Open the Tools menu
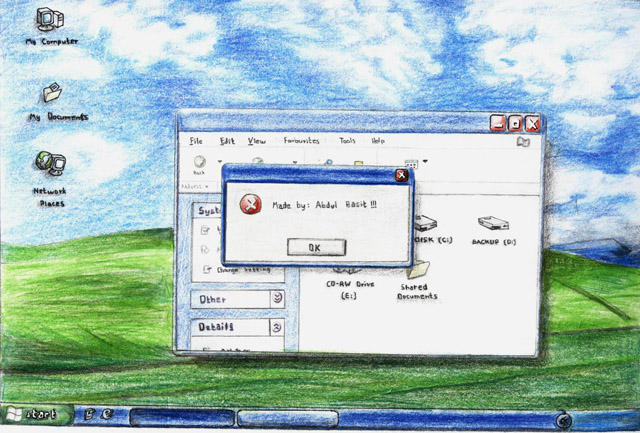Image resolution: width=640 pixels, height=433 pixels. tap(347, 140)
